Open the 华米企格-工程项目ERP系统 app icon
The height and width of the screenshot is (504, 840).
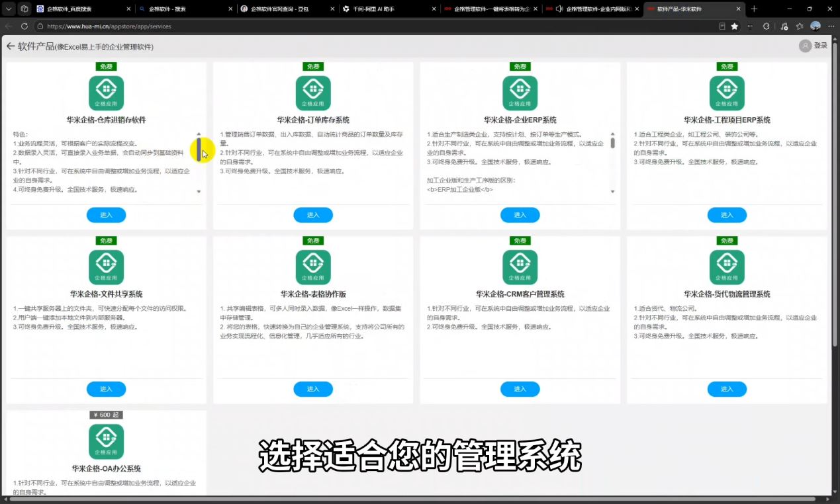(727, 93)
